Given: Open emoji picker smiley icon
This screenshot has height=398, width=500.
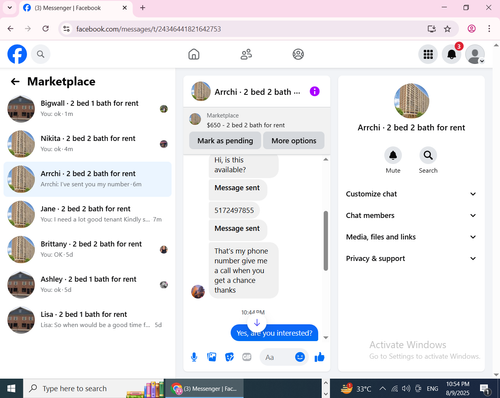Looking at the screenshot, I should pyautogui.click(x=300, y=357).
